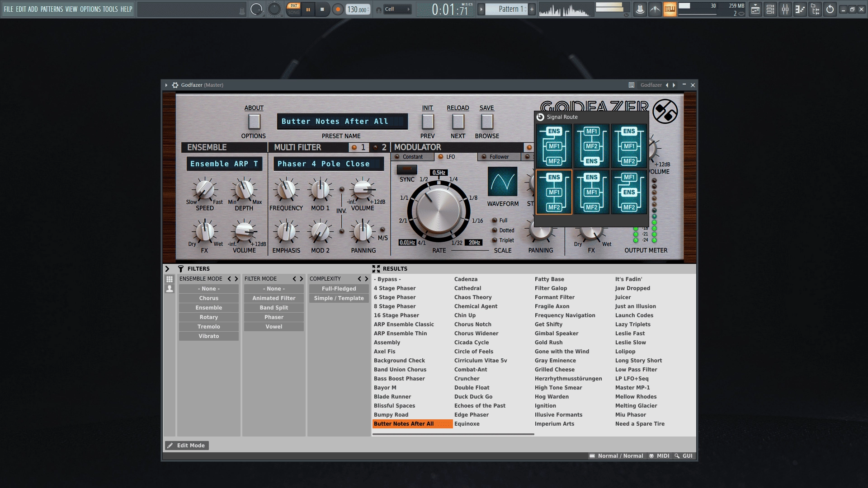Toggle the upper INV. LED by MOD 1
Screen dimensions: 868x488
point(341,189)
